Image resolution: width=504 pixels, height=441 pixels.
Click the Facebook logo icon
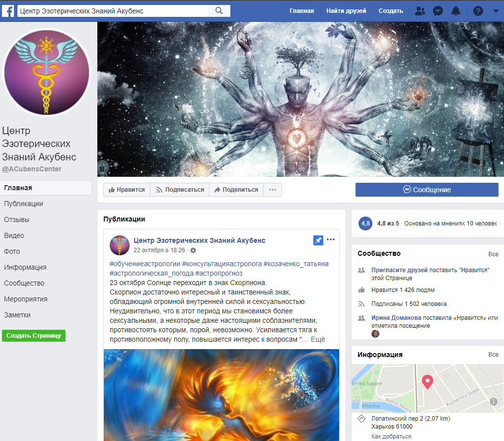click(x=9, y=10)
